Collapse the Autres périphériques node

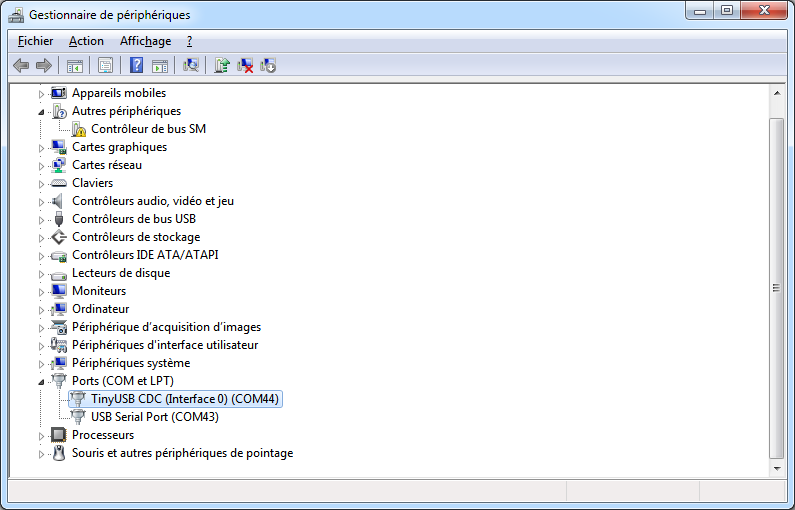pyautogui.click(x=42, y=111)
